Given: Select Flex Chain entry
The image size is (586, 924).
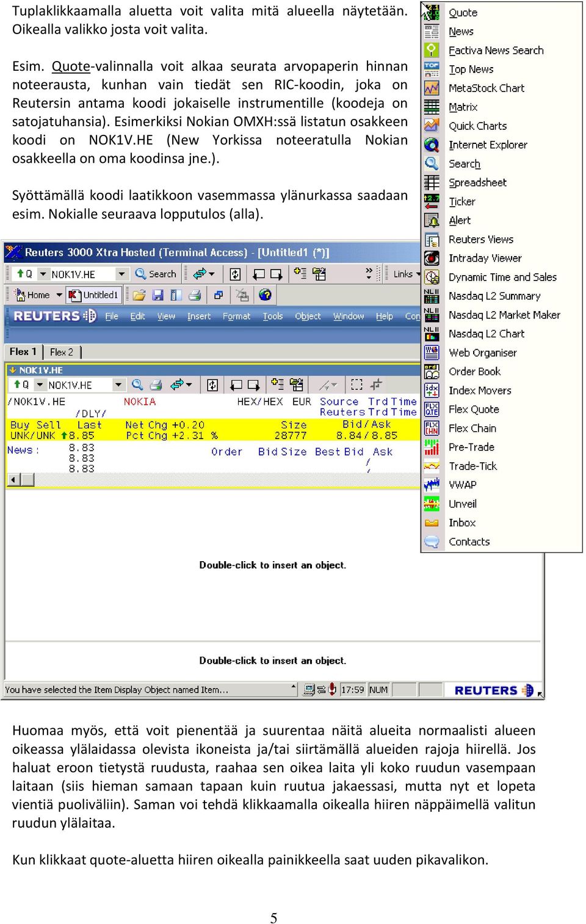Looking at the screenshot, I should [472, 429].
